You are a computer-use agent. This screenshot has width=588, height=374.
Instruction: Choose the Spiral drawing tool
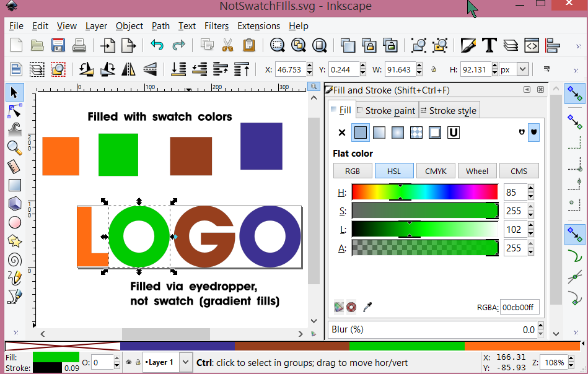tap(14, 259)
